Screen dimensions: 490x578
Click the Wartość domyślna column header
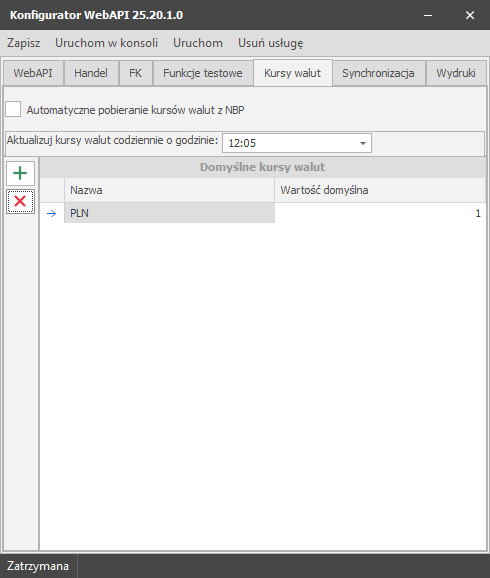[x=380, y=190]
